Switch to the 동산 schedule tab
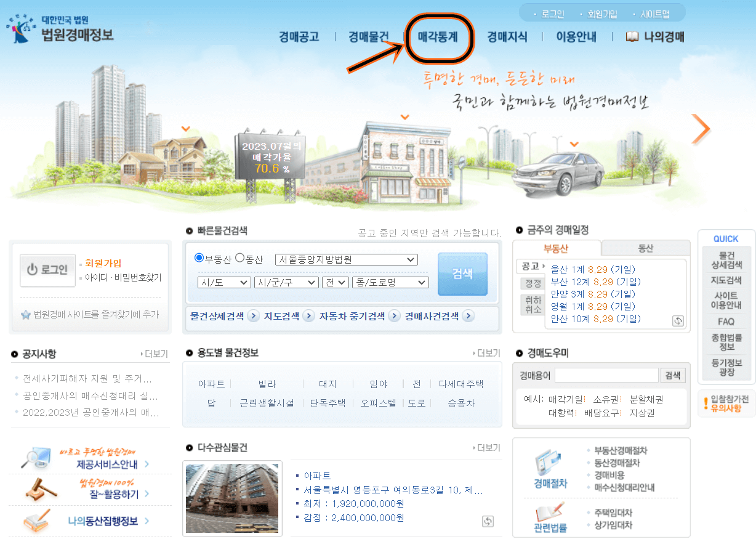Image resolution: width=756 pixels, height=539 pixels. (645, 248)
